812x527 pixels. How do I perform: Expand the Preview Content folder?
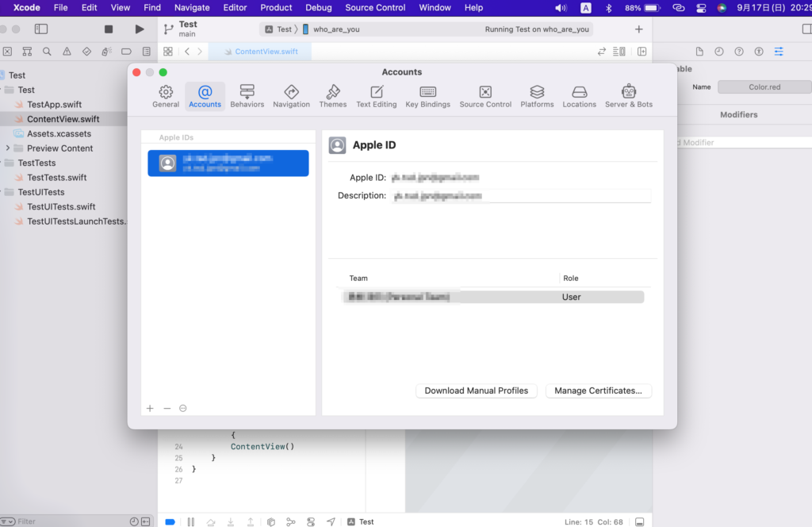(8, 148)
